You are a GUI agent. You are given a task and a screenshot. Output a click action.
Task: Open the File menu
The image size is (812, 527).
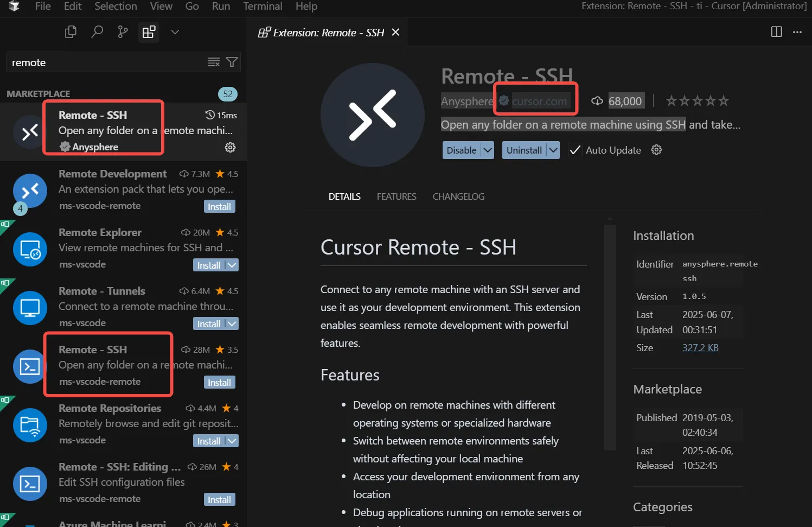(43, 7)
